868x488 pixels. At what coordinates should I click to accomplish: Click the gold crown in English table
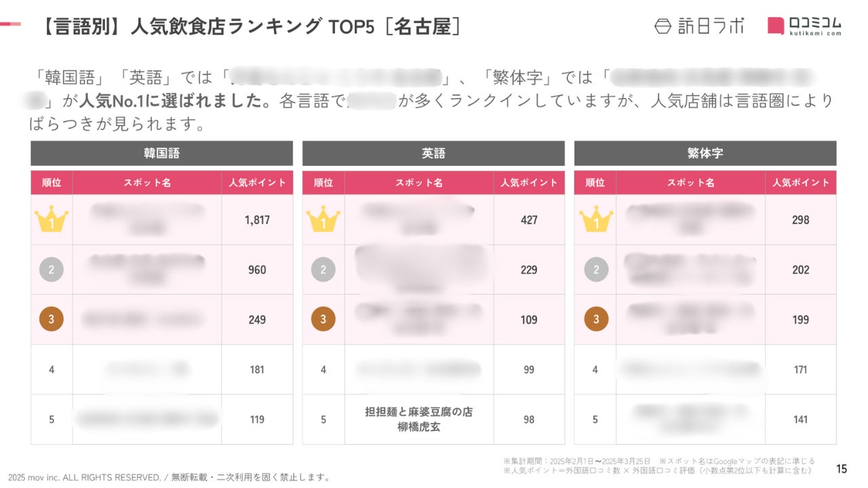tap(323, 220)
